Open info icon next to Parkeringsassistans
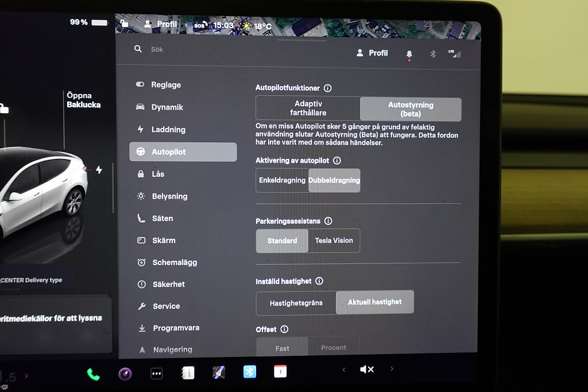Viewport: 588px width, 392px height. [x=328, y=221]
